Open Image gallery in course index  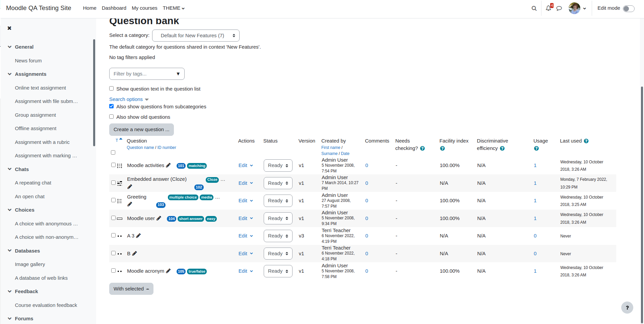click(30, 264)
